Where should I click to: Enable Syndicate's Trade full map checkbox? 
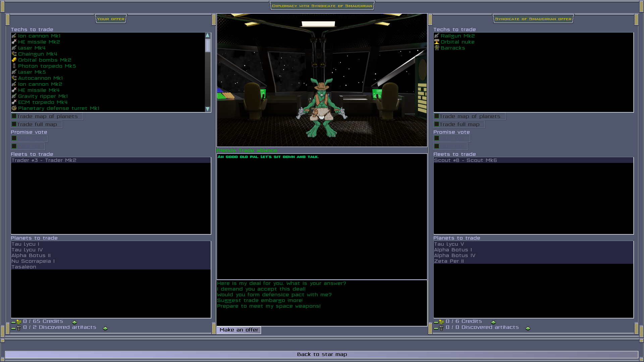(437, 124)
